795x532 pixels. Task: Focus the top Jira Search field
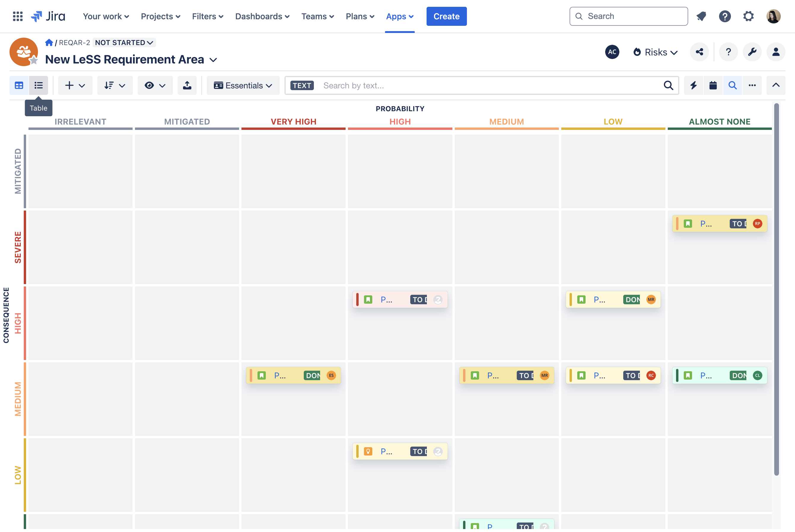(x=628, y=16)
